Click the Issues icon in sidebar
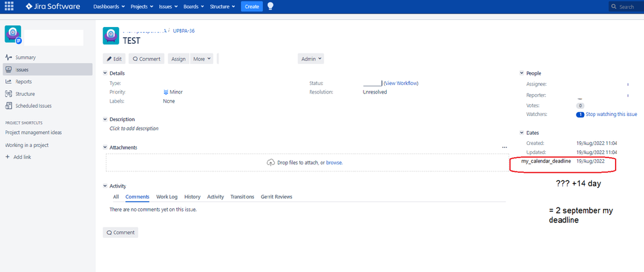Viewport: 644px width, 272px height. [x=8, y=70]
